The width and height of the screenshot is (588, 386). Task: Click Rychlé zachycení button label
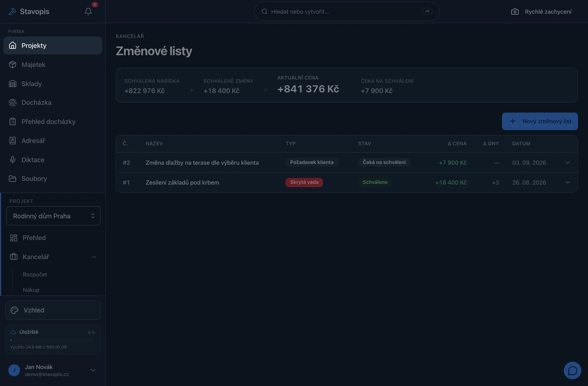(548, 11)
